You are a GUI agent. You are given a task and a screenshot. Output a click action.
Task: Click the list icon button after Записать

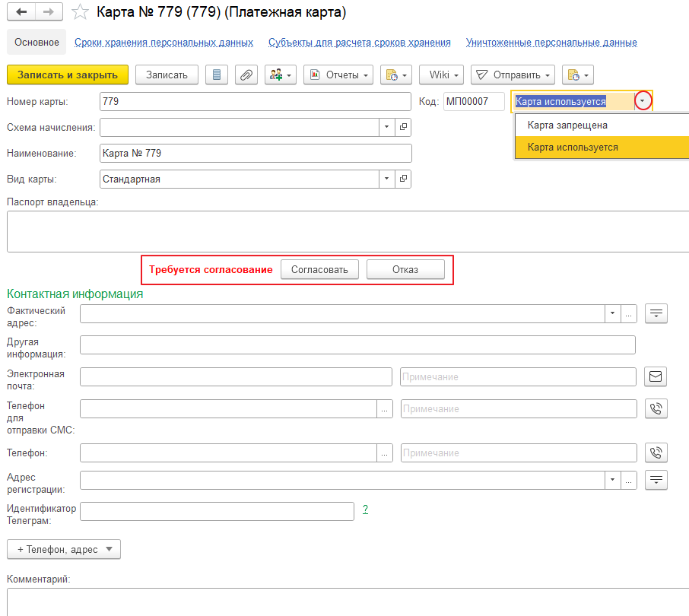pyautogui.click(x=217, y=75)
